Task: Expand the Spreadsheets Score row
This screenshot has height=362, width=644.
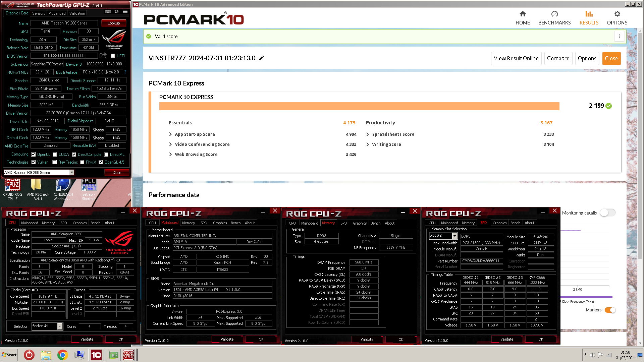Action: pyautogui.click(x=368, y=134)
